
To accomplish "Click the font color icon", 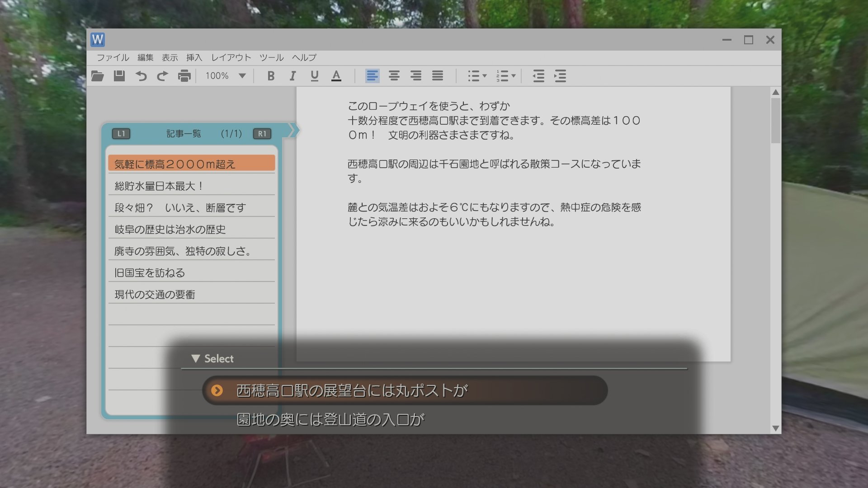I will [336, 76].
